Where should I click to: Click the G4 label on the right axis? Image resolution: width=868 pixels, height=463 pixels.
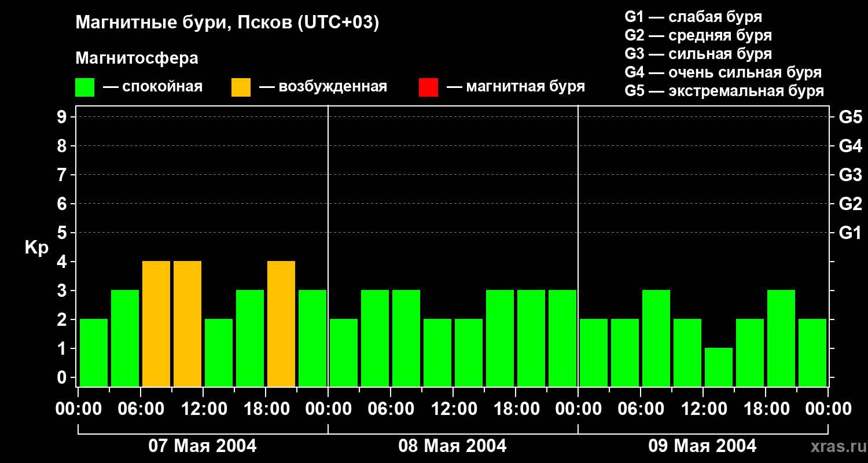coord(850,146)
